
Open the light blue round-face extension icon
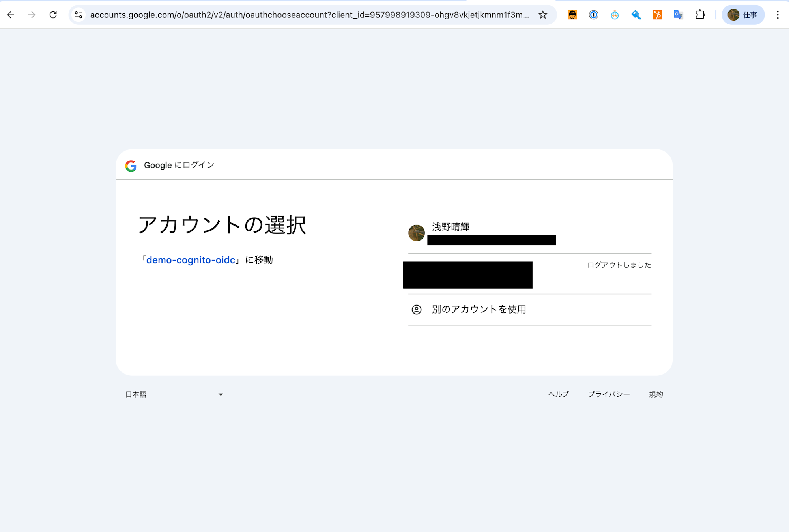click(x=615, y=15)
